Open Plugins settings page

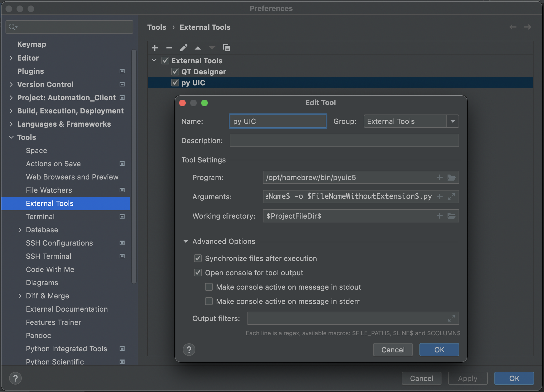31,71
